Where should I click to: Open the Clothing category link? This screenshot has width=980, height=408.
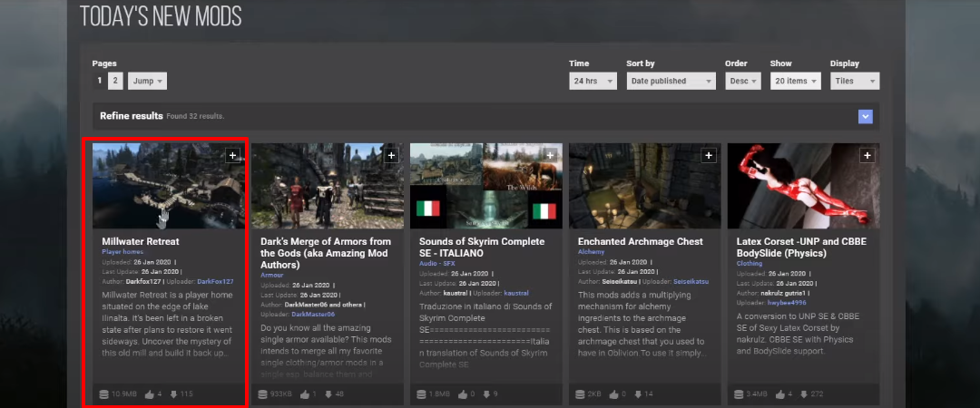[x=750, y=264]
